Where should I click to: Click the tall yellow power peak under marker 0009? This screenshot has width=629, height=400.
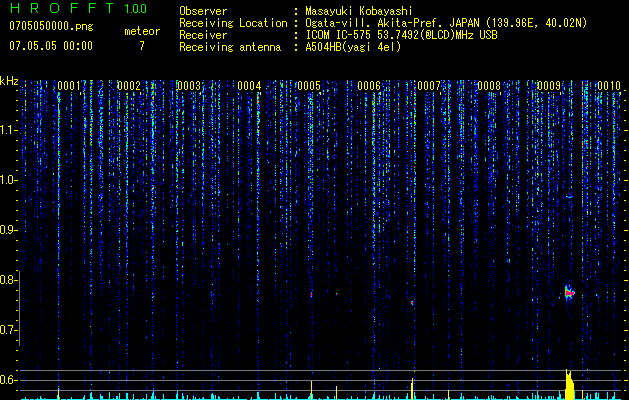point(569,385)
